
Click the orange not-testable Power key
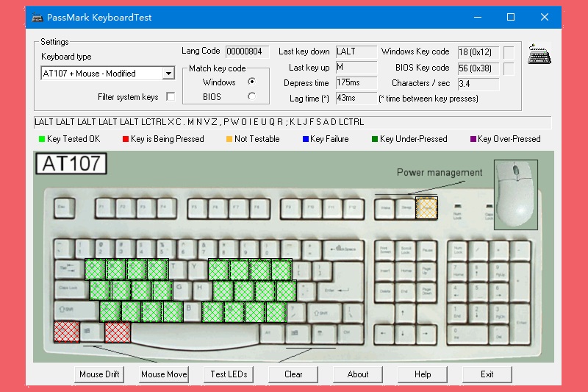click(x=427, y=208)
